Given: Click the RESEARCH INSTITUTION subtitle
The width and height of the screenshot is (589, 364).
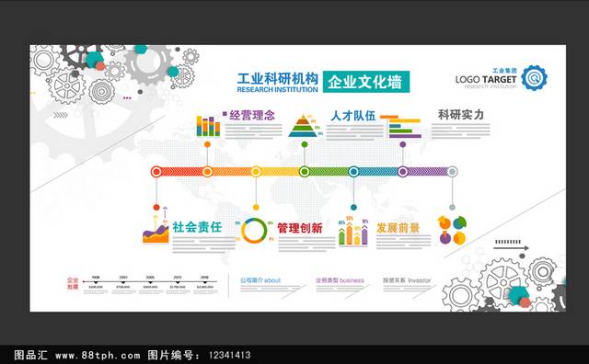Looking at the screenshot, I should tap(278, 90).
